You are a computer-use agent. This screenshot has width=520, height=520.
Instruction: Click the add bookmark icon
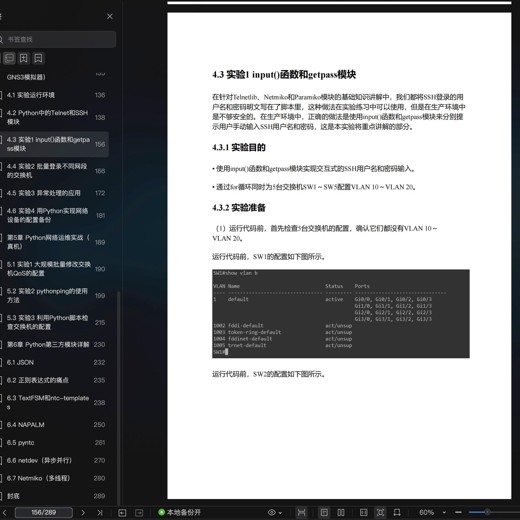coord(24,58)
